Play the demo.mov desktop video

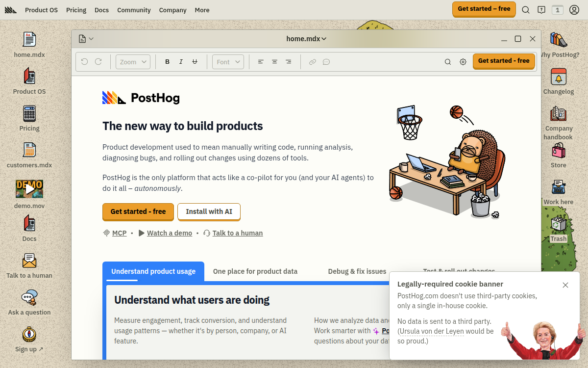tap(29, 189)
